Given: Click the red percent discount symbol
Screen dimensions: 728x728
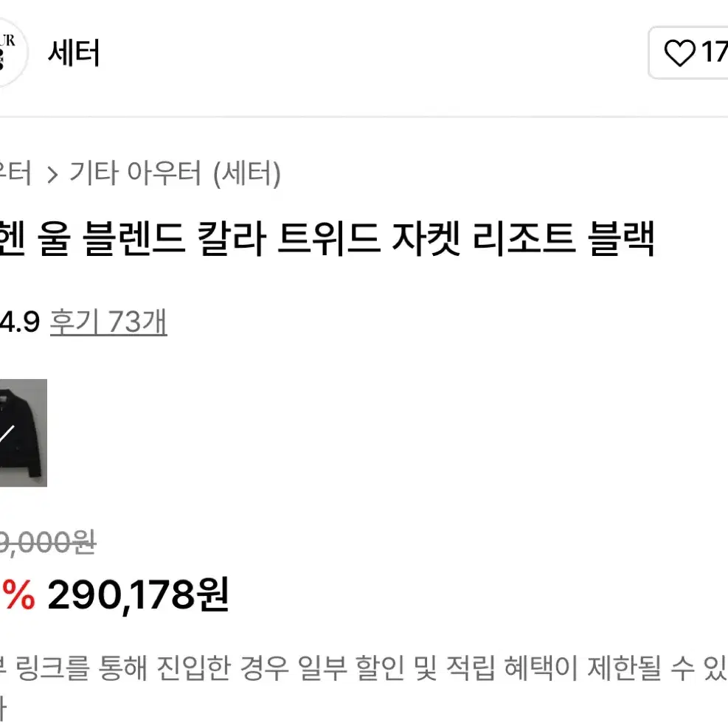Looking at the screenshot, I should pos(18,594).
